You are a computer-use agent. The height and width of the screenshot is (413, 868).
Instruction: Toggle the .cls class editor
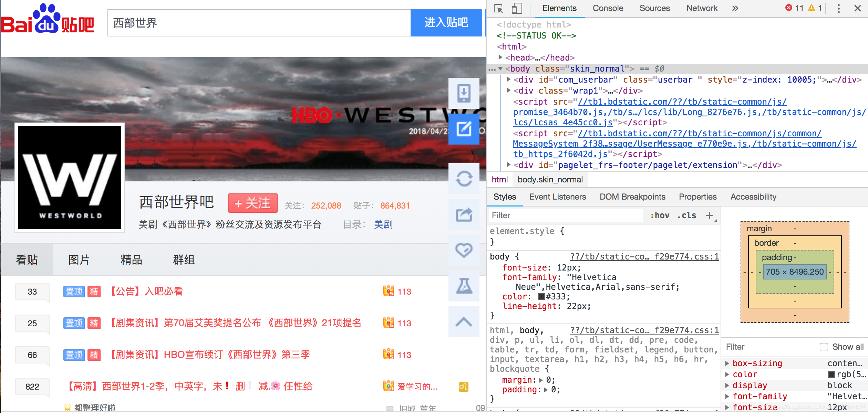(x=686, y=215)
